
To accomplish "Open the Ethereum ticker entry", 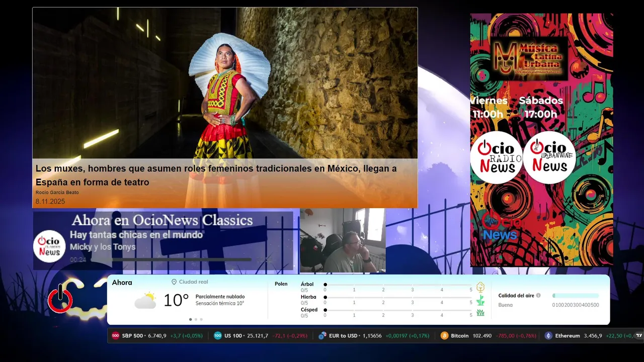I will (x=589, y=335).
